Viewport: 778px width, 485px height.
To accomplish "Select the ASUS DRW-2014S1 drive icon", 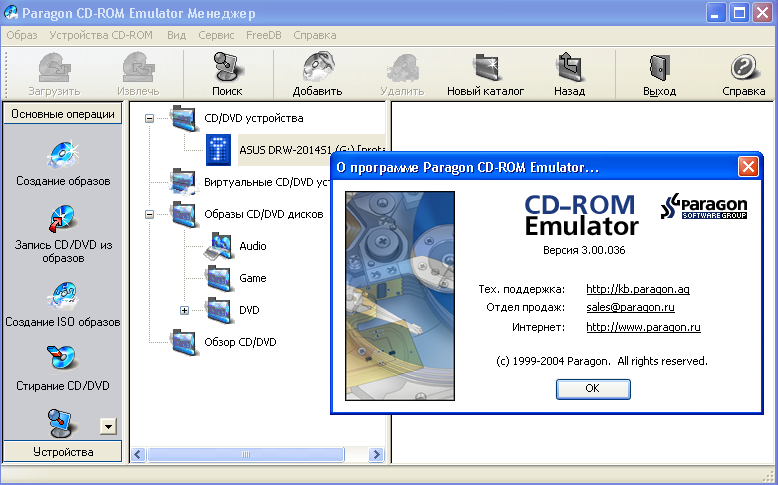I will (218, 149).
